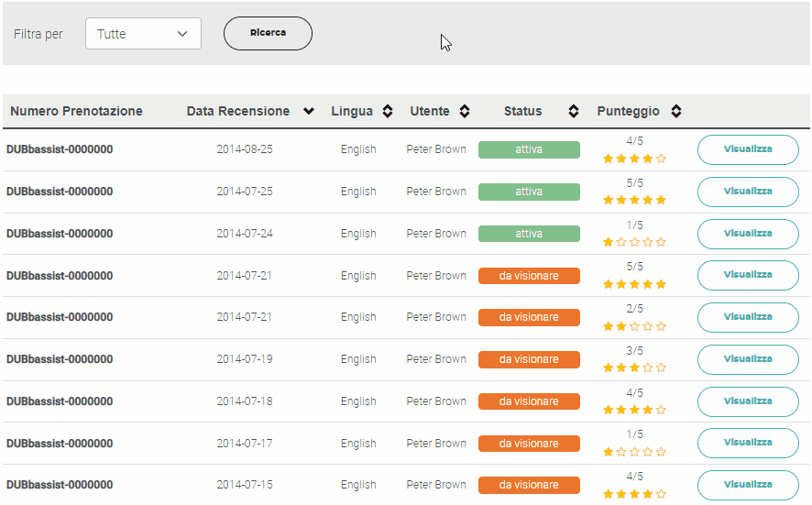View the 2014-07-19 review with Visualizza
Screen dimensions: 812x505
(x=748, y=359)
